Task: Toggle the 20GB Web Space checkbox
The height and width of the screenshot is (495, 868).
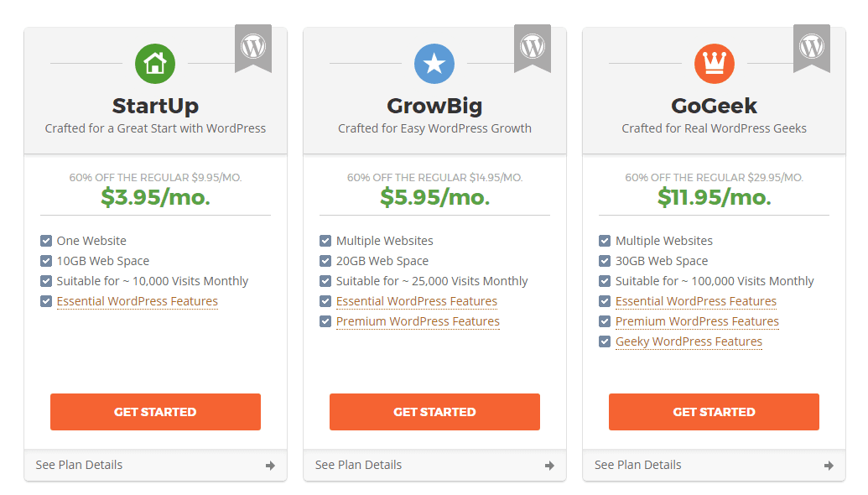Action: click(x=325, y=261)
